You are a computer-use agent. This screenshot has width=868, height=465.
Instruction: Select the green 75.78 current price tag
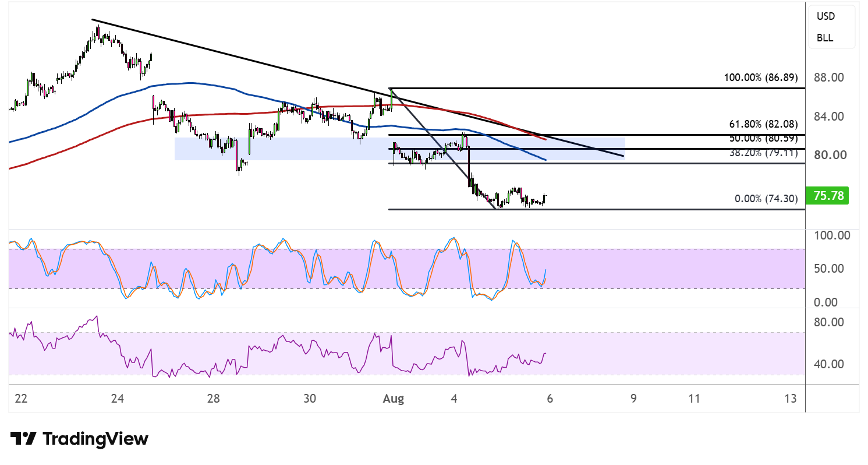(826, 196)
